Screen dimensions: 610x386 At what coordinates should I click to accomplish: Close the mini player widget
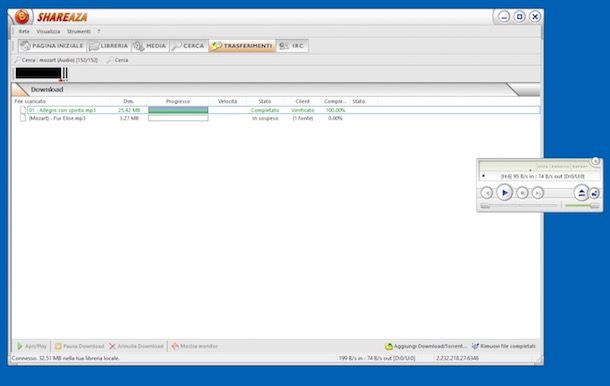[595, 161]
